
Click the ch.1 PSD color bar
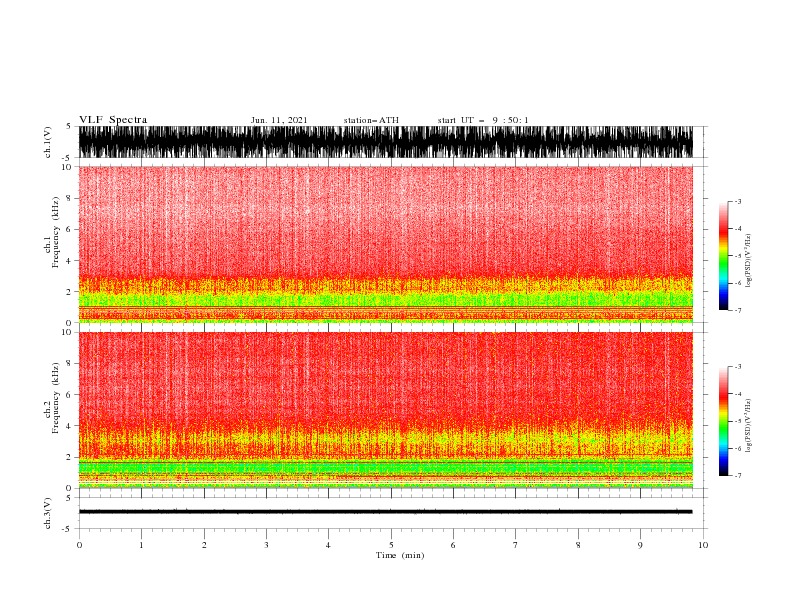tap(724, 256)
